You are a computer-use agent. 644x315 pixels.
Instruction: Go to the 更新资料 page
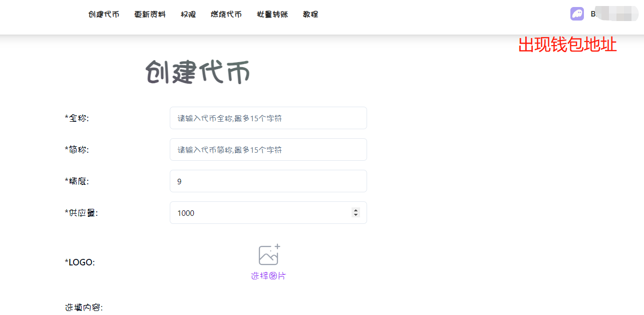point(150,15)
